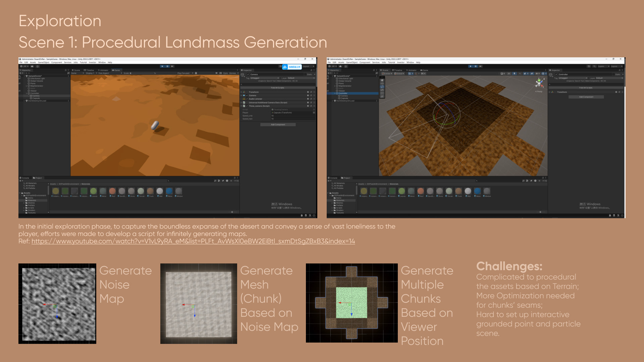Toggle the Controller object active checkbox in Inspector
Screen dimensions: 644x362
pos(556,74)
